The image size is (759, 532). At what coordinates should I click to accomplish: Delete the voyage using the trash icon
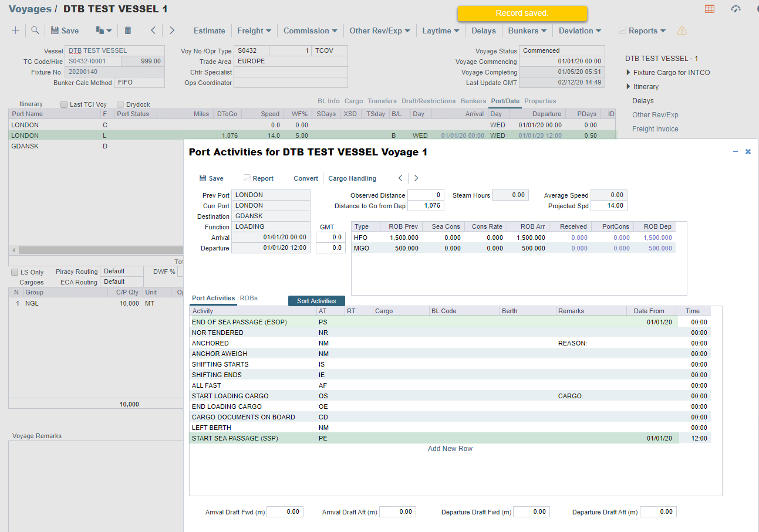click(128, 31)
